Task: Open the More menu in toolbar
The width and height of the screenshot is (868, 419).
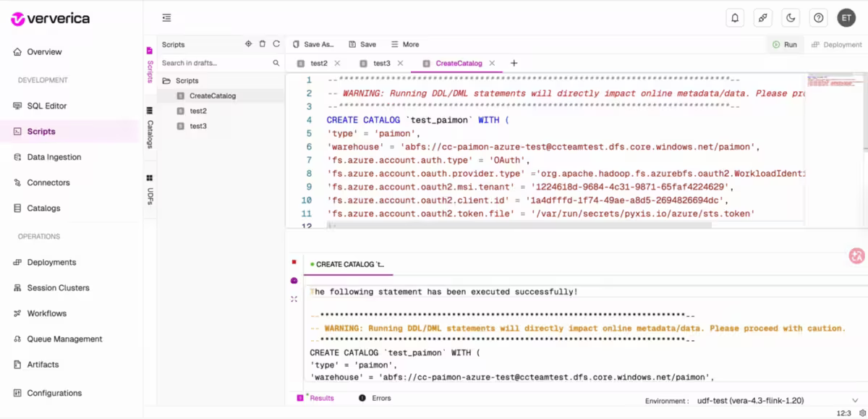Action: click(405, 44)
